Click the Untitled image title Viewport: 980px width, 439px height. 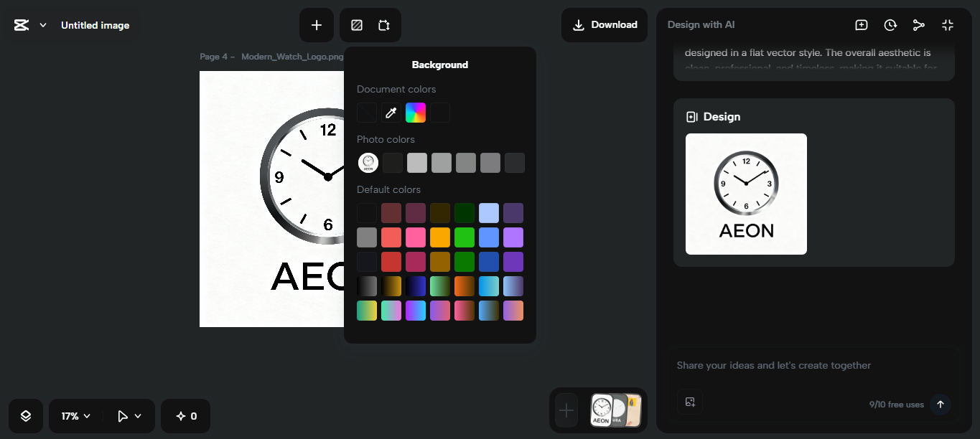click(x=95, y=24)
